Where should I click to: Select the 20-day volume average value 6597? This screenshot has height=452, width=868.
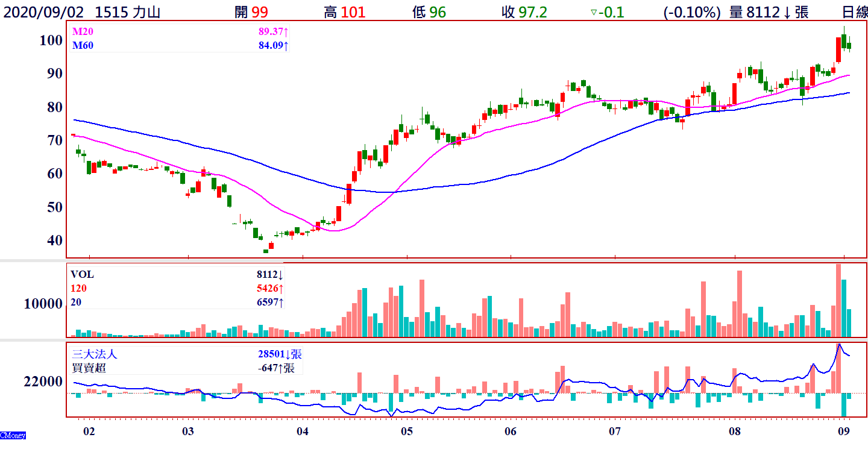(x=269, y=303)
